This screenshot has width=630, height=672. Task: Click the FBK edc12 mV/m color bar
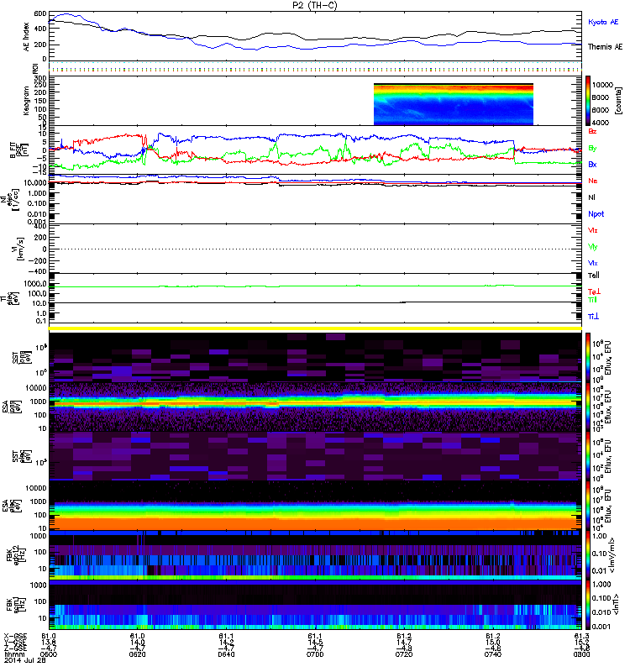[x=588, y=555]
